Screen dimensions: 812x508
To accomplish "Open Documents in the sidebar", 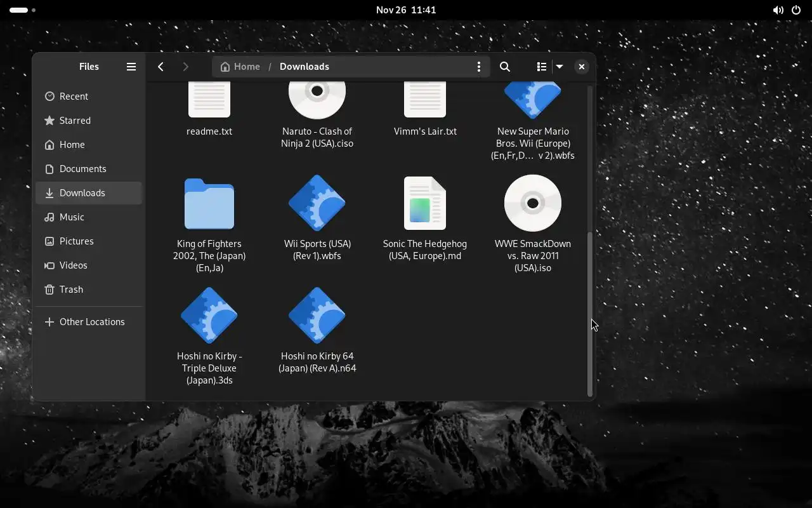I will coord(89,169).
